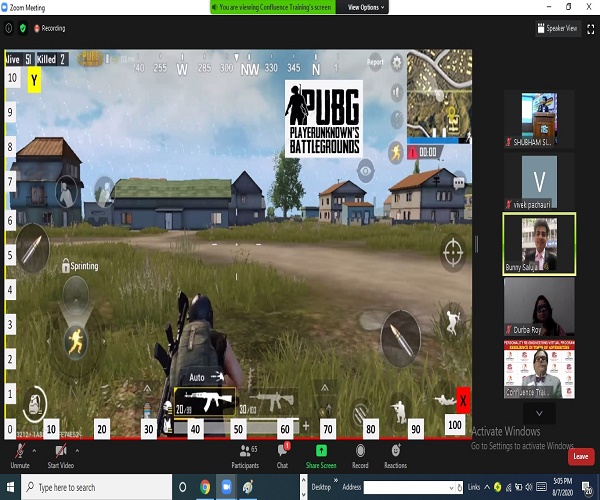The height and width of the screenshot is (500, 600).
Task: Toggle Auto fire mode selector
Action: [206, 377]
